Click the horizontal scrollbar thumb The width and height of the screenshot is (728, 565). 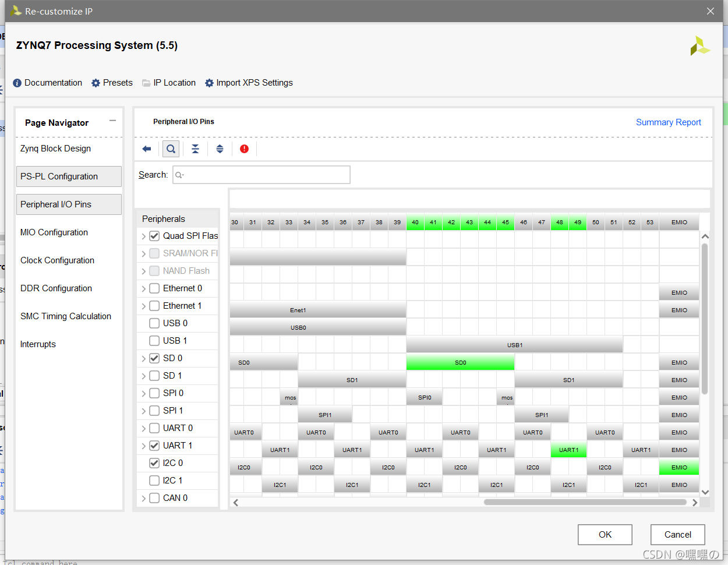[x=586, y=502]
